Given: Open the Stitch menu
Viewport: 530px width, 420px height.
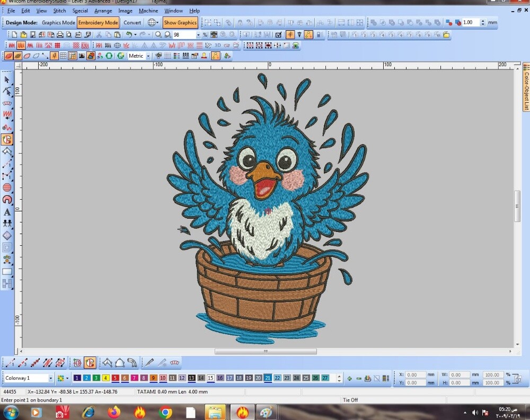Looking at the screenshot, I should (59, 11).
